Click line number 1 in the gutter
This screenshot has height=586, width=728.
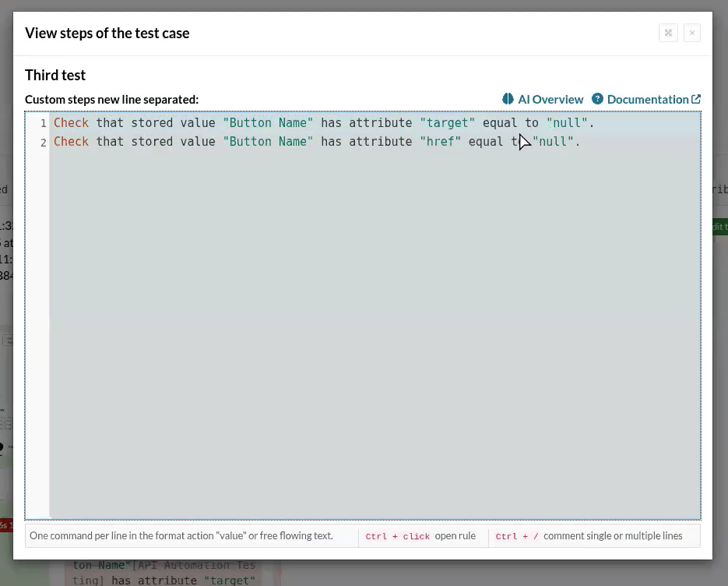pos(44,123)
